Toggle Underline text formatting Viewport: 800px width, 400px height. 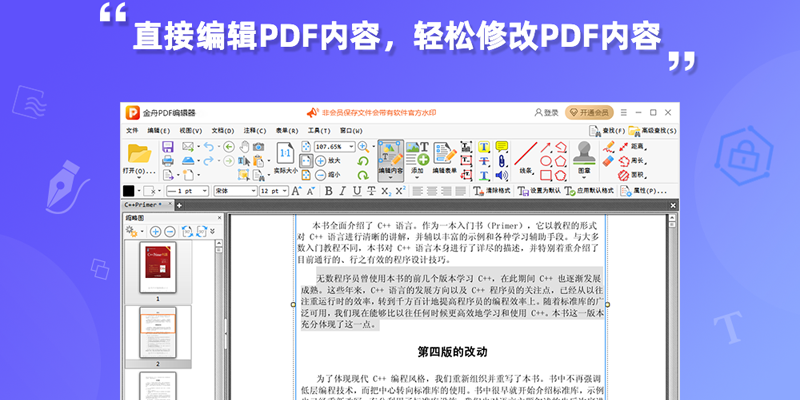tap(357, 191)
